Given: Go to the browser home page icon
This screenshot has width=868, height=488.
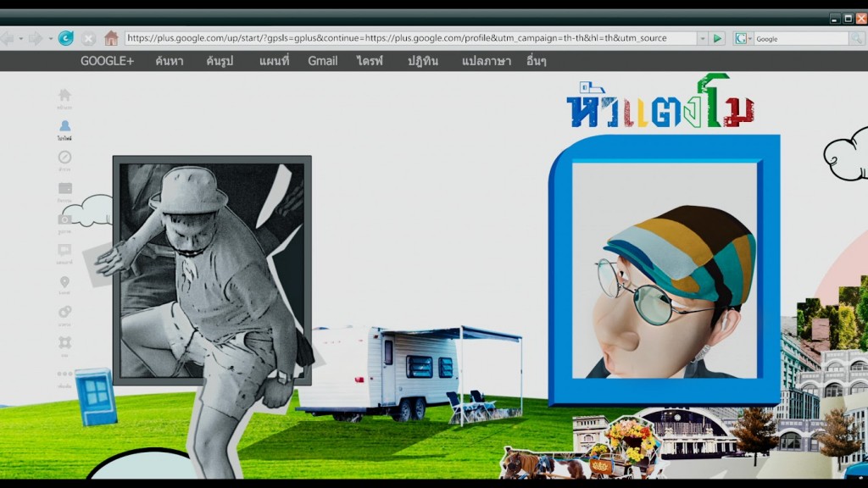Looking at the screenshot, I should point(111,38).
